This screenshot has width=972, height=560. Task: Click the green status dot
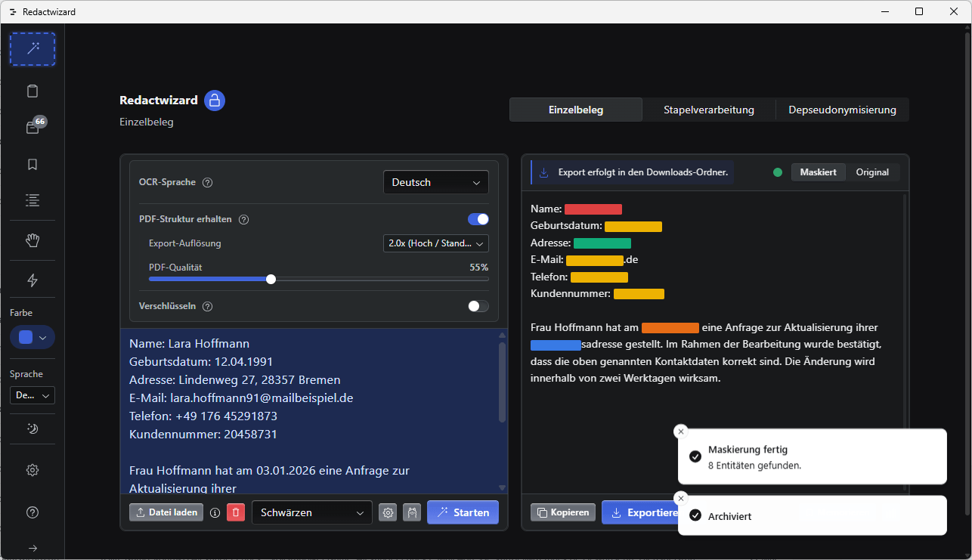778,172
